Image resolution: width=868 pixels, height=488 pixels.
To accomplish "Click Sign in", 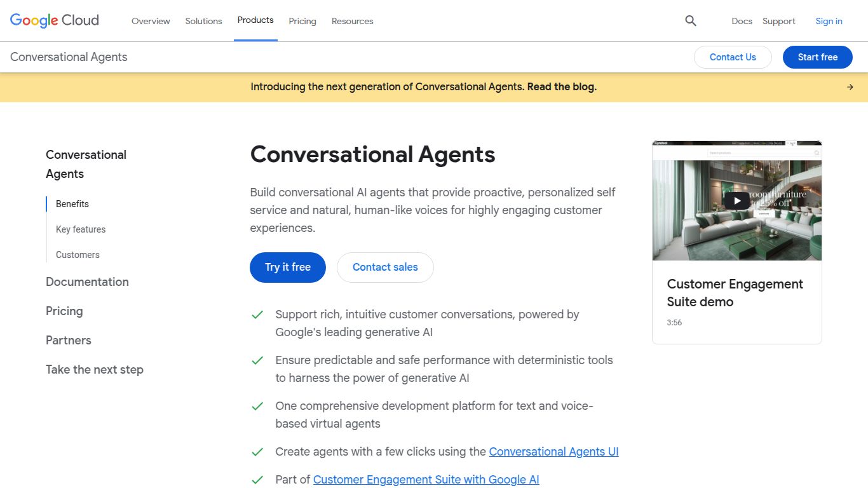I will pyautogui.click(x=829, y=21).
